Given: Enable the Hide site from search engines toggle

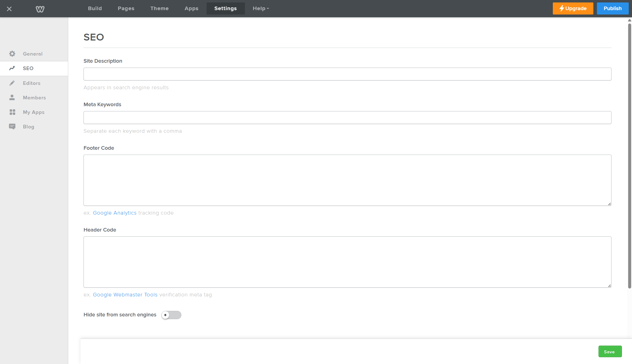Looking at the screenshot, I should [x=171, y=315].
